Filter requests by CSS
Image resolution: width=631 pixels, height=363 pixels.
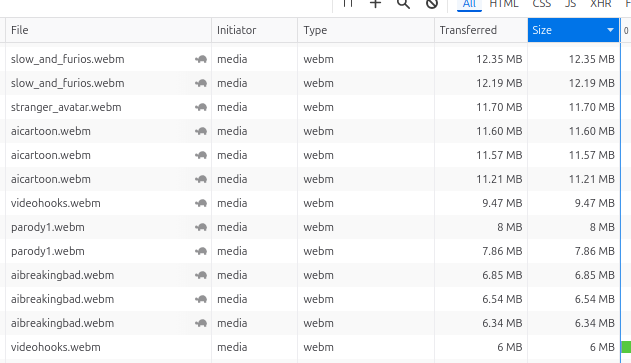[x=541, y=4]
